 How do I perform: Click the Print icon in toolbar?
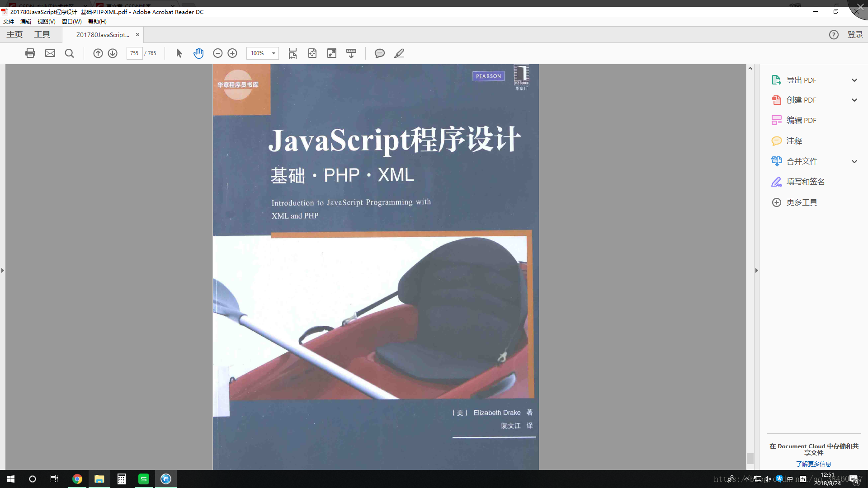pos(30,53)
